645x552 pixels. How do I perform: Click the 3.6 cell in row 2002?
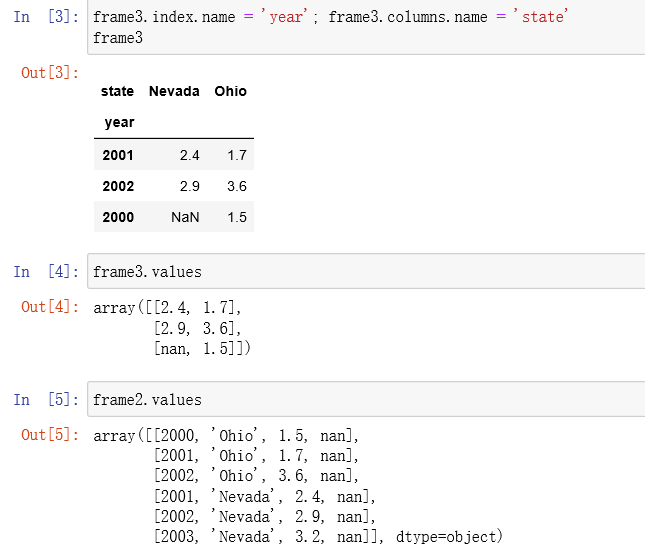pyautogui.click(x=237, y=186)
